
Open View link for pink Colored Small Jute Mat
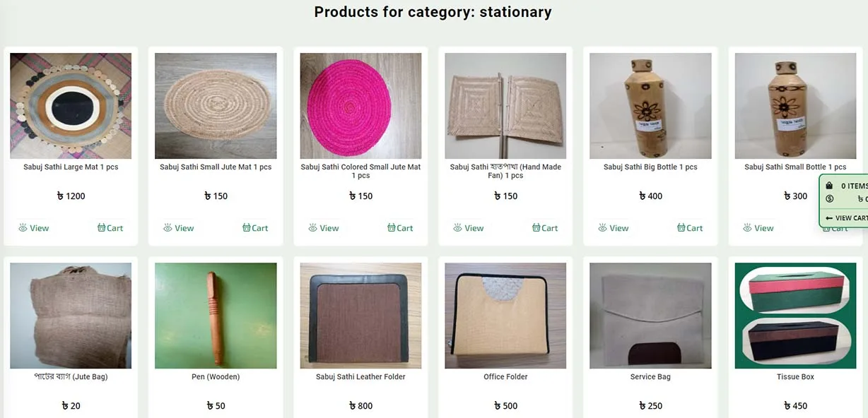(x=323, y=227)
